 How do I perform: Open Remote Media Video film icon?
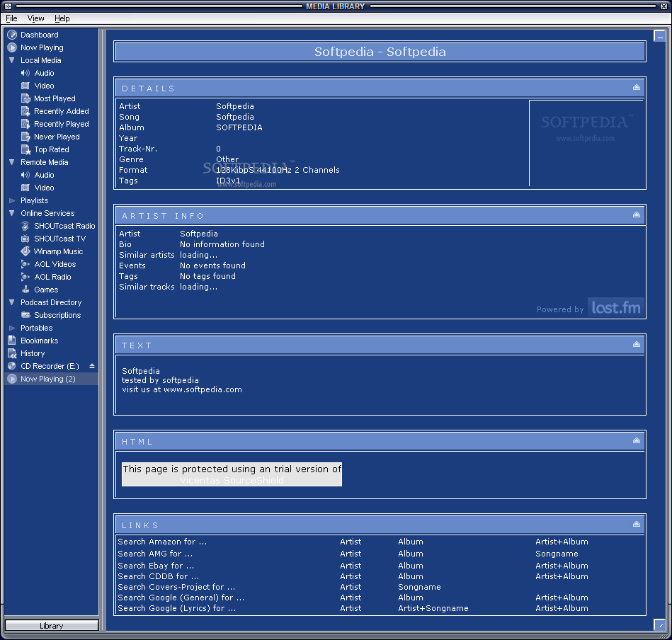click(25, 188)
